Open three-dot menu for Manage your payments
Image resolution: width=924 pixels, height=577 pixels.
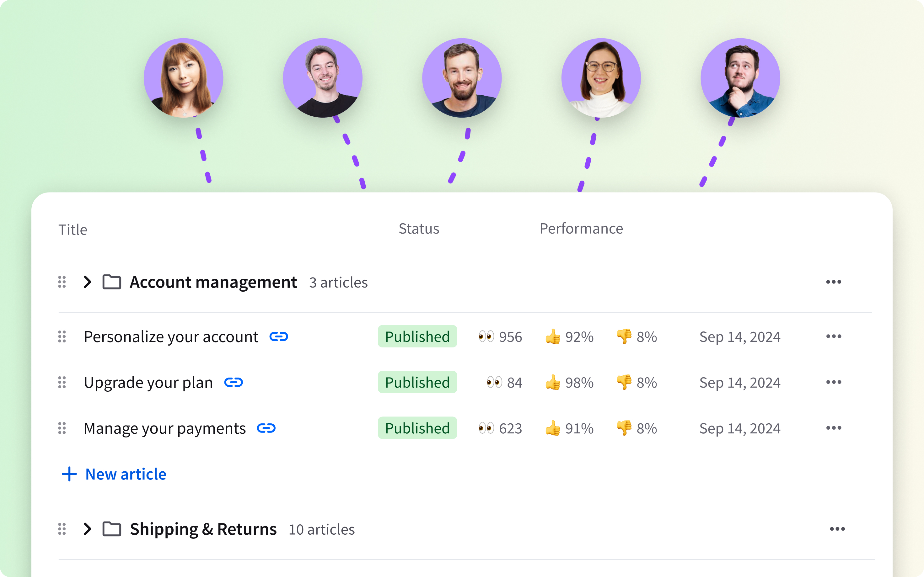(x=833, y=428)
